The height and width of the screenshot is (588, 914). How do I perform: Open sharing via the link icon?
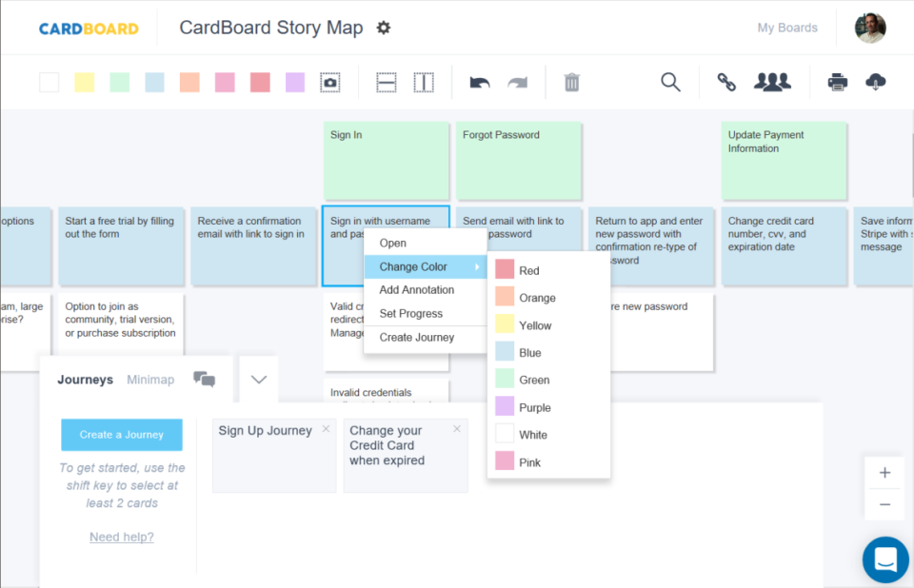coord(726,83)
